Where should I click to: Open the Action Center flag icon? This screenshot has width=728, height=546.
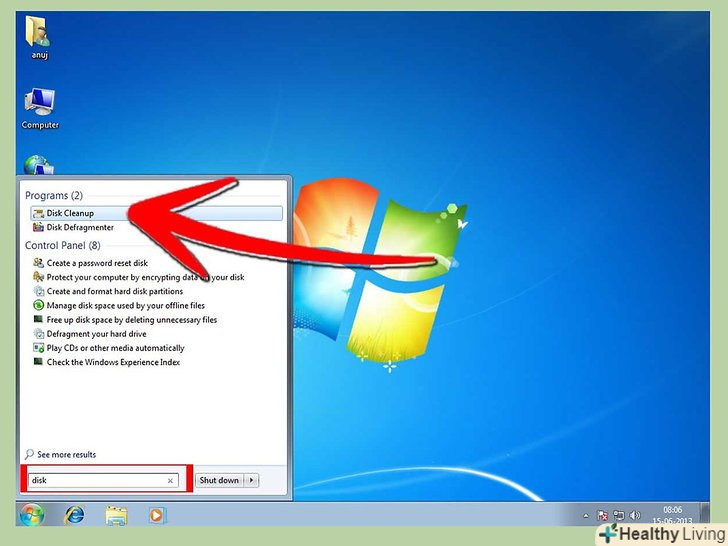[603, 515]
